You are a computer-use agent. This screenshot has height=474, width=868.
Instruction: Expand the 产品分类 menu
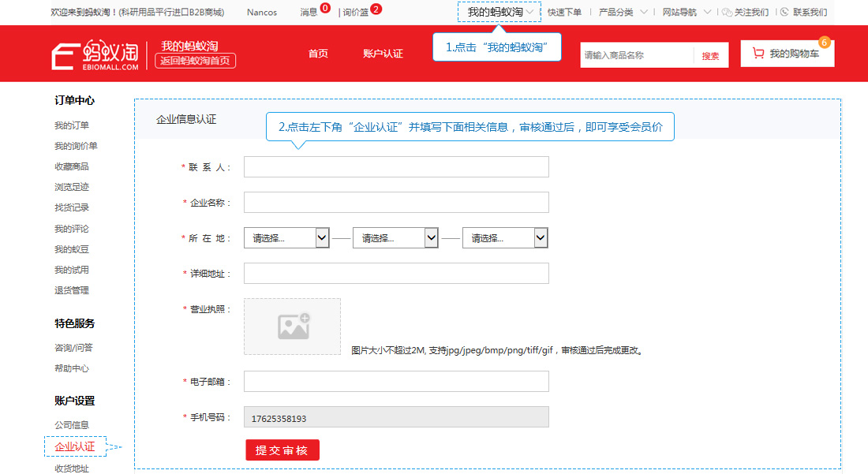[x=623, y=12]
